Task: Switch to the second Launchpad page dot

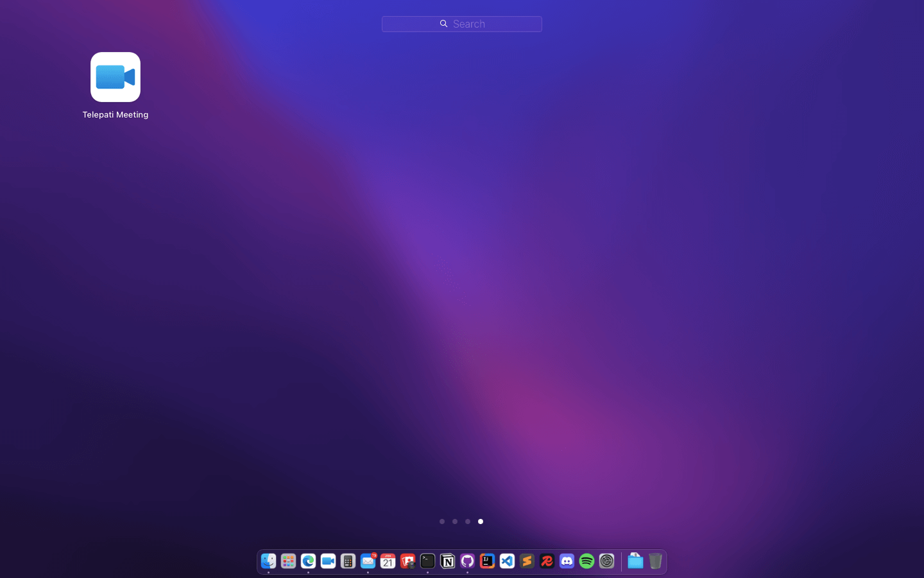Action: pyautogui.click(x=455, y=521)
